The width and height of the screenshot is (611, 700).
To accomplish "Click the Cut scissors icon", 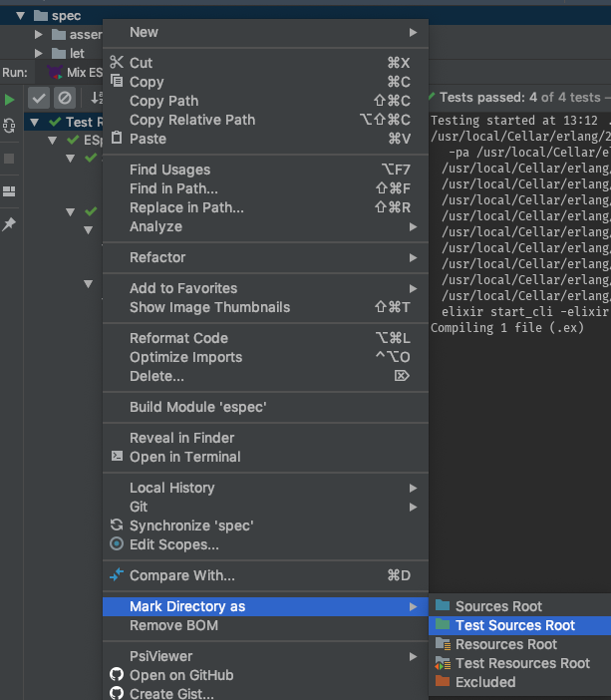I will 117,62.
